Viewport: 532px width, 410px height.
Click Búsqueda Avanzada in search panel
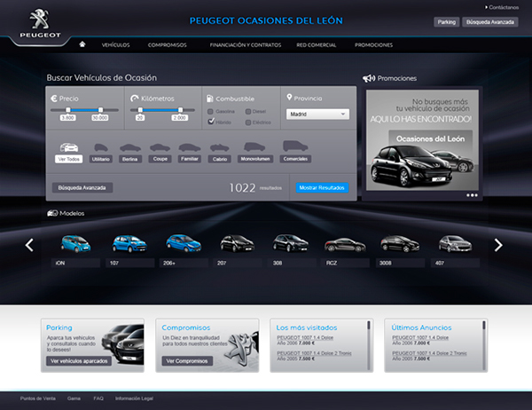point(82,187)
